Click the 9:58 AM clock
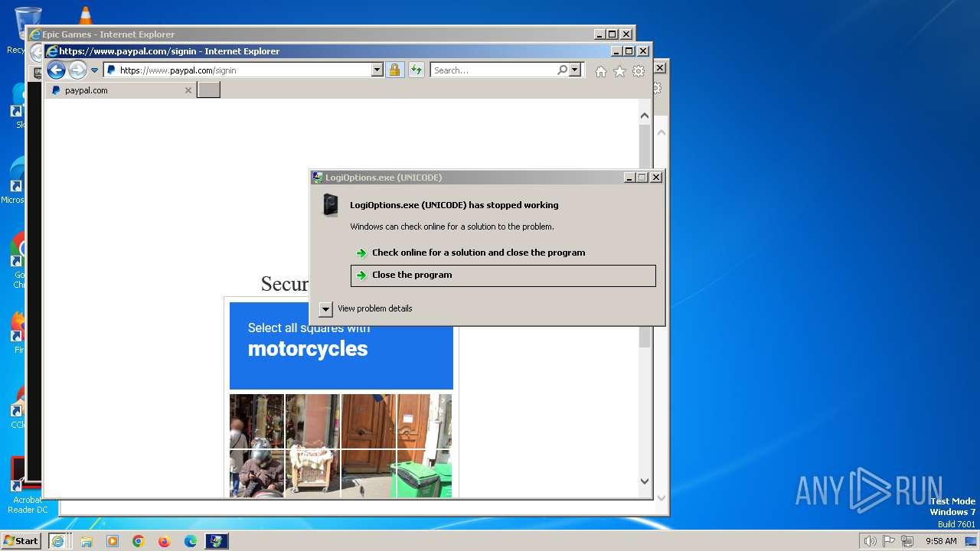This screenshot has height=551, width=980. (x=941, y=541)
